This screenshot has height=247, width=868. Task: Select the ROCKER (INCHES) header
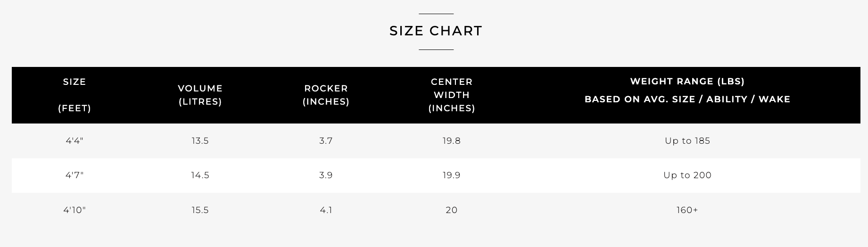[x=326, y=95]
